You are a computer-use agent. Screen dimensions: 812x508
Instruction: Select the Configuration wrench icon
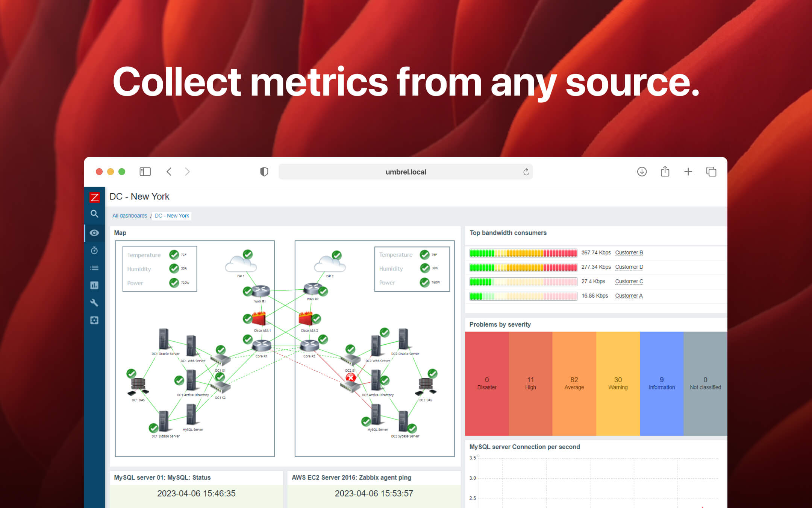tap(95, 303)
